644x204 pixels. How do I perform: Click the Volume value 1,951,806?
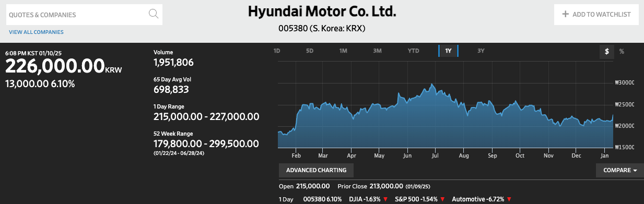173,63
